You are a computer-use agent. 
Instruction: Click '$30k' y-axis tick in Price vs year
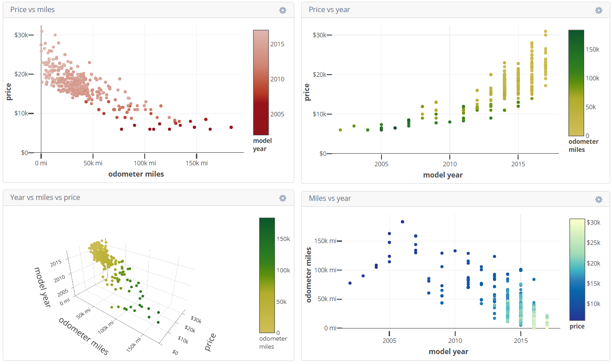coord(319,35)
